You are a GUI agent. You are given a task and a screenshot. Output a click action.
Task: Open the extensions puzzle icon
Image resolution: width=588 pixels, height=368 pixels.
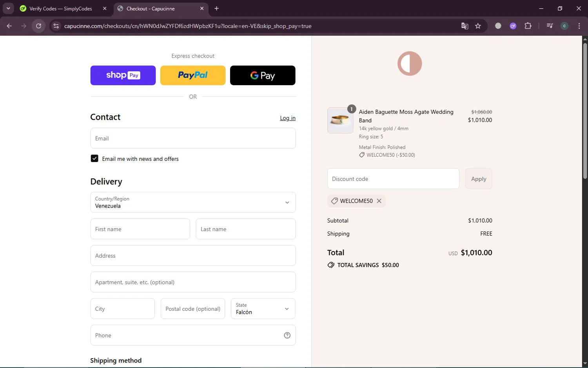pyautogui.click(x=528, y=26)
